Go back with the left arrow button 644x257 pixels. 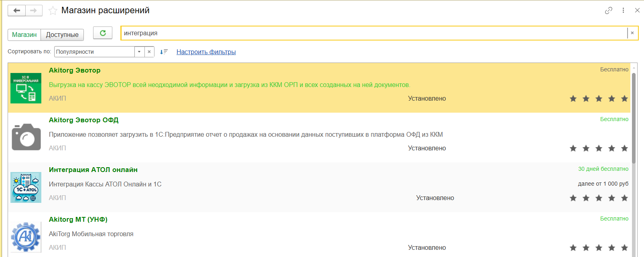tap(17, 10)
